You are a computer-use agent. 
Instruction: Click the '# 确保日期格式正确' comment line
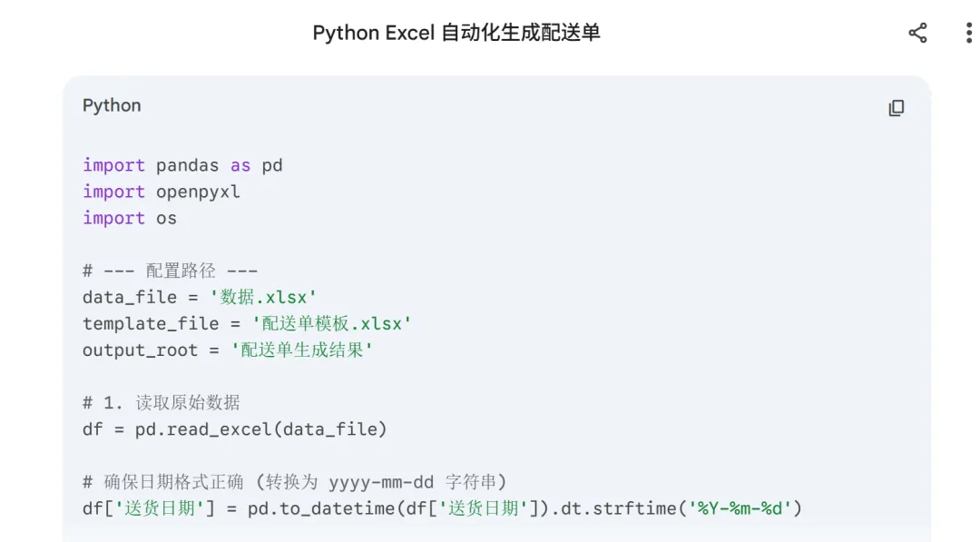click(294, 481)
